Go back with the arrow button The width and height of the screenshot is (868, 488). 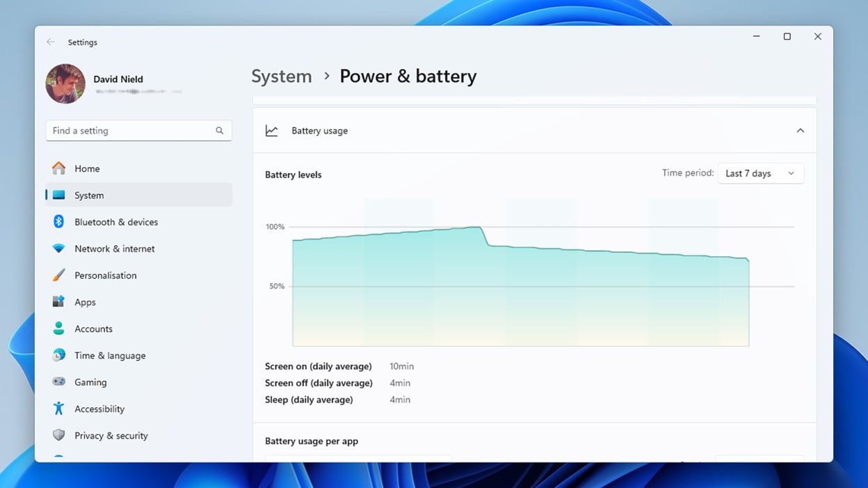point(50,42)
